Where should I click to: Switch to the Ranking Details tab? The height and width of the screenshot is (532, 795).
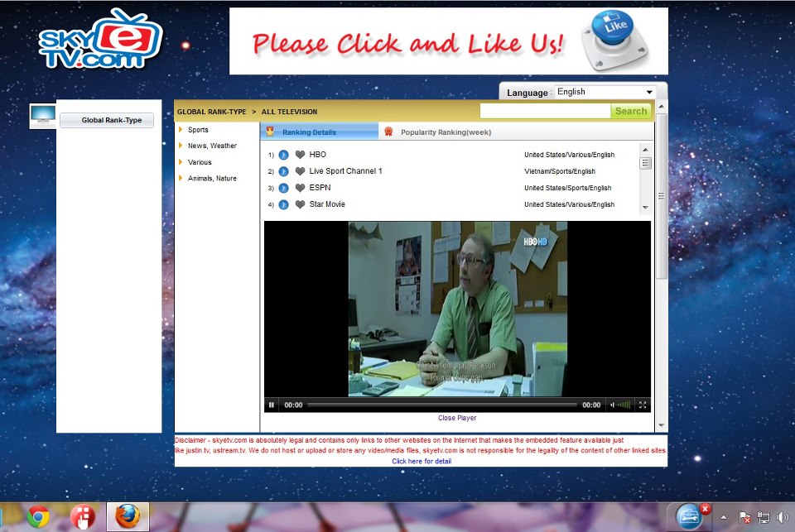[x=320, y=132]
